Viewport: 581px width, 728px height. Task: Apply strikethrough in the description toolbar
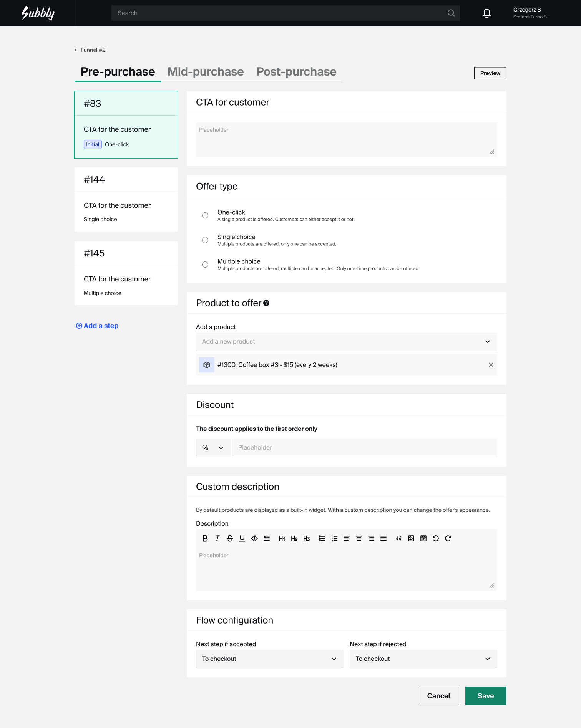(230, 538)
